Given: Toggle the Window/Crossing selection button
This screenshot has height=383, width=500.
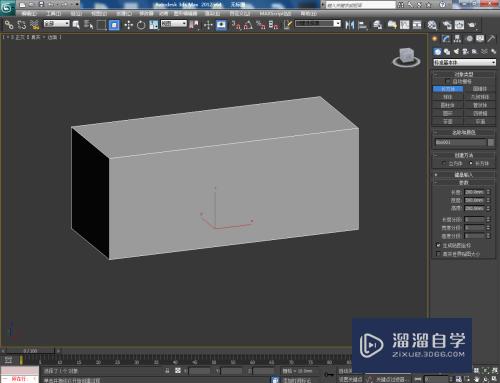Looking at the screenshot, I should tap(114, 25).
